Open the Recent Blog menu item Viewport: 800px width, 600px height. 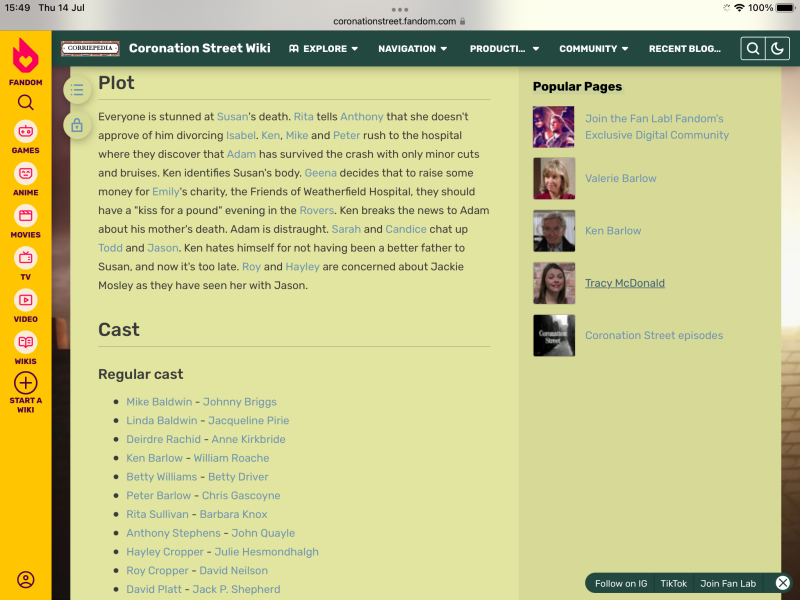[685, 48]
